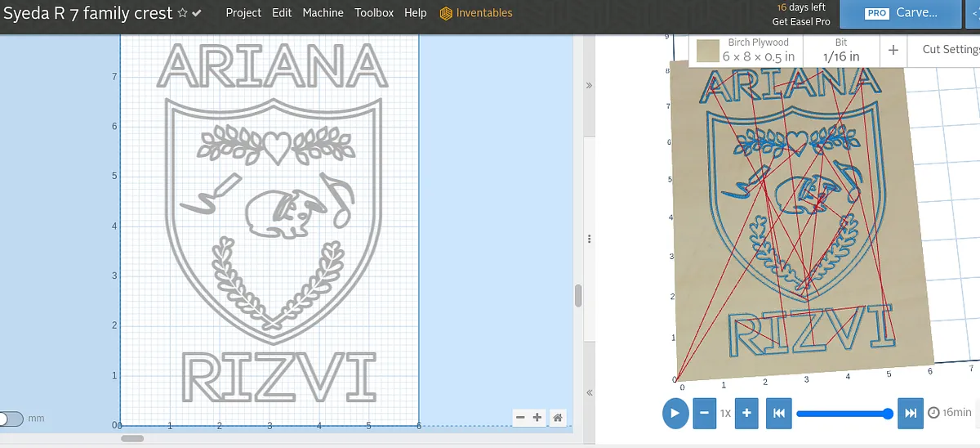The width and height of the screenshot is (980, 448).
Task: Collapse the panel using bottom chevron
Action: pyautogui.click(x=588, y=393)
